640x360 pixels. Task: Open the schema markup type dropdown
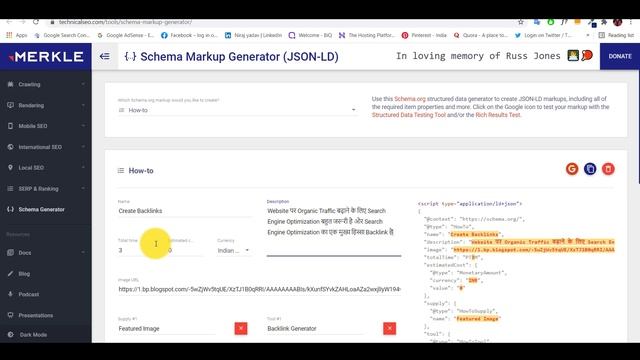point(238,110)
